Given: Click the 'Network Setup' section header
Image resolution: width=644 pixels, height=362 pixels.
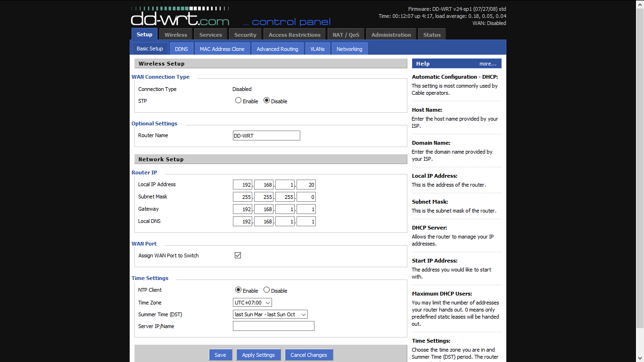Looking at the screenshot, I should [x=271, y=159].
